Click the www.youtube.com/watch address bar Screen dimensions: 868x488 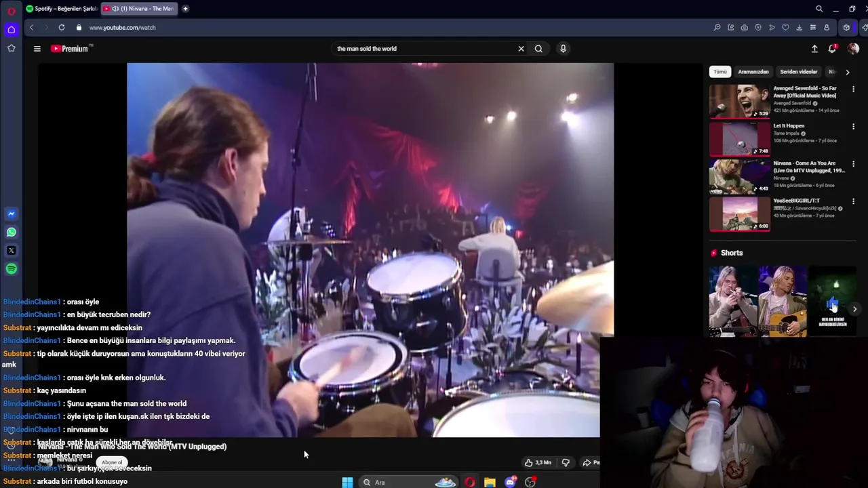(x=123, y=28)
